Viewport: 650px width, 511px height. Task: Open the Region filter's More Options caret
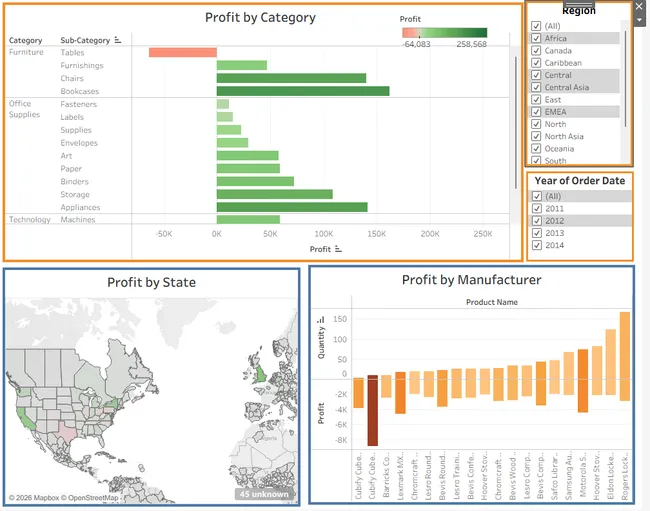(639, 19)
